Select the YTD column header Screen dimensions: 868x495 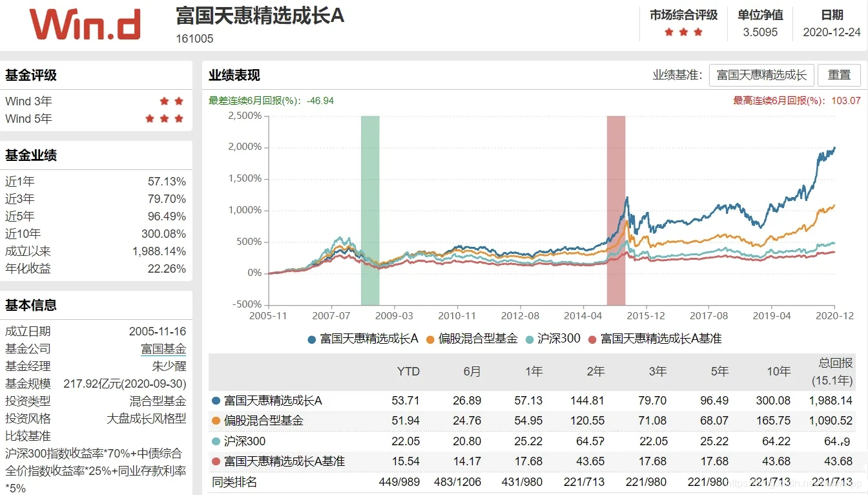tap(408, 372)
